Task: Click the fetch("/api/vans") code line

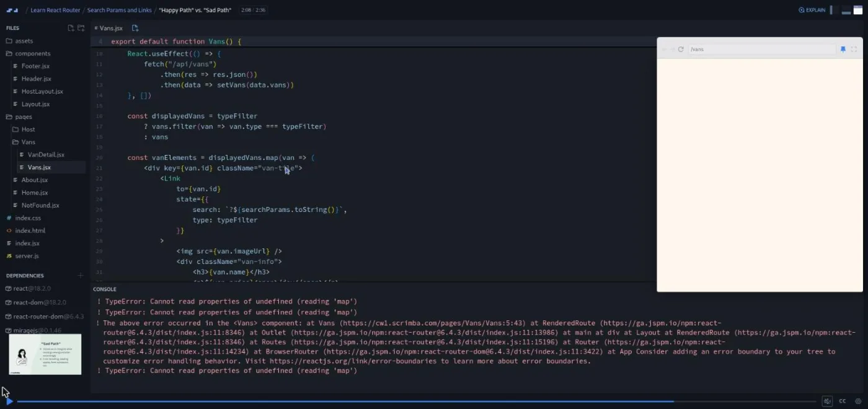Action: (x=180, y=64)
